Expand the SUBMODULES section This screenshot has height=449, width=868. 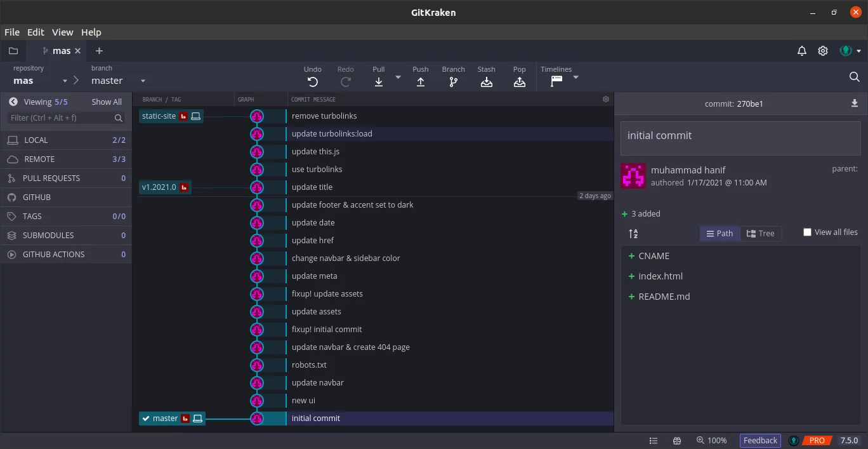click(x=66, y=236)
